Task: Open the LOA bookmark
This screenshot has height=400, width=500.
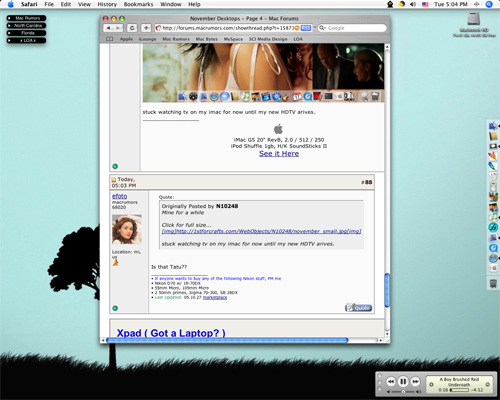Action: pos(298,39)
